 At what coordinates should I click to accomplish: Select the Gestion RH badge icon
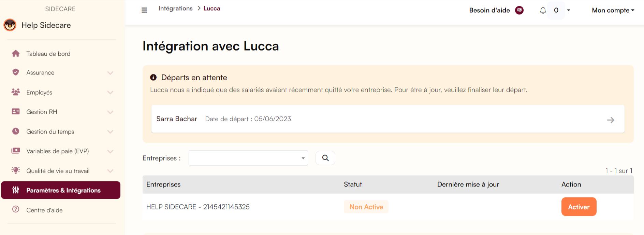[x=15, y=112]
